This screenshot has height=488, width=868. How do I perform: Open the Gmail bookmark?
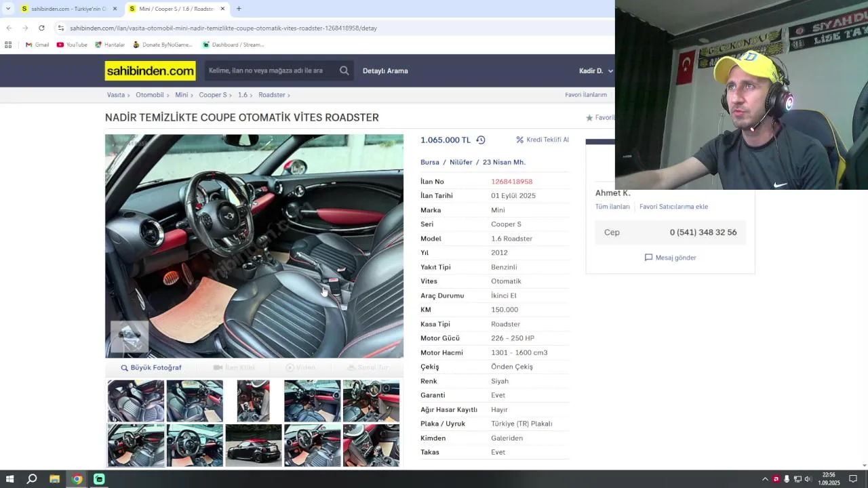click(37, 45)
